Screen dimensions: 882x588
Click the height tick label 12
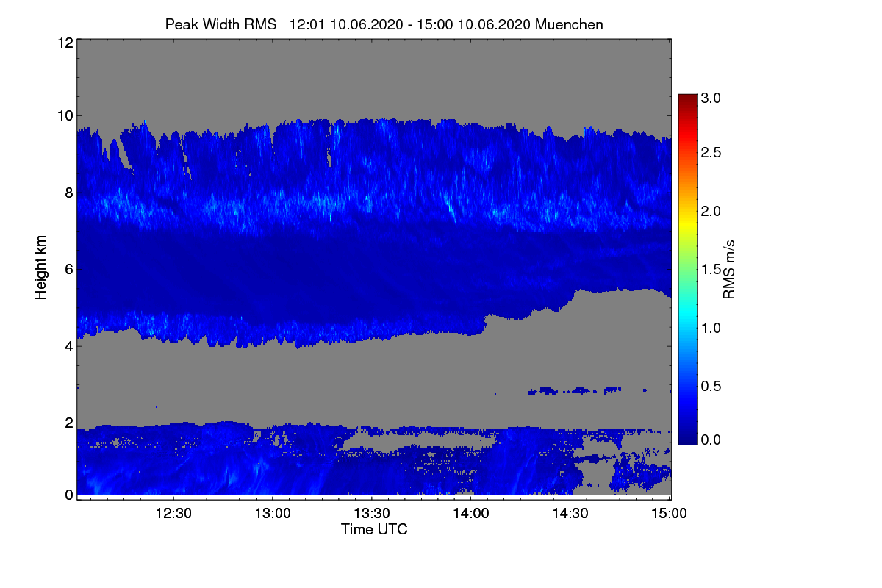(x=65, y=43)
